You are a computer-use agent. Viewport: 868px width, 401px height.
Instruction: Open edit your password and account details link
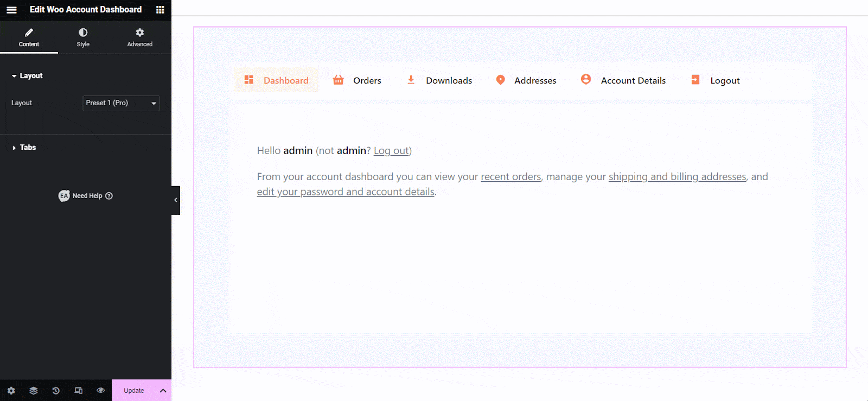point(346,192)
